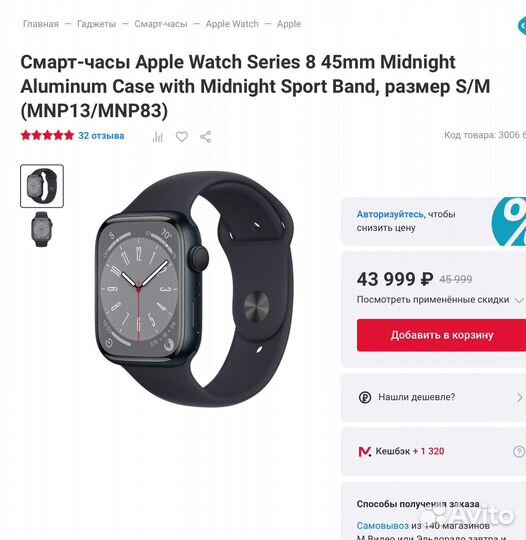Click Авторизуйтесь link to lower price
Viewport: 526px width, 540px height.
391,214
